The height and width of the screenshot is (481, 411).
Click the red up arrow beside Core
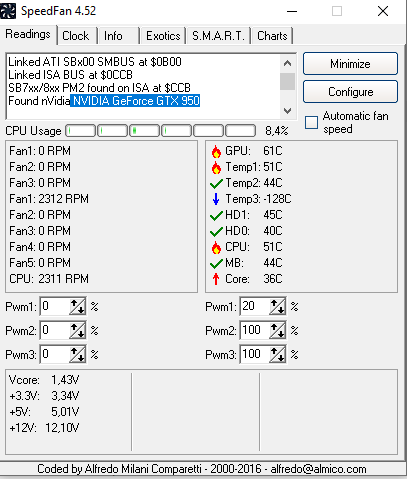point(216,279)
